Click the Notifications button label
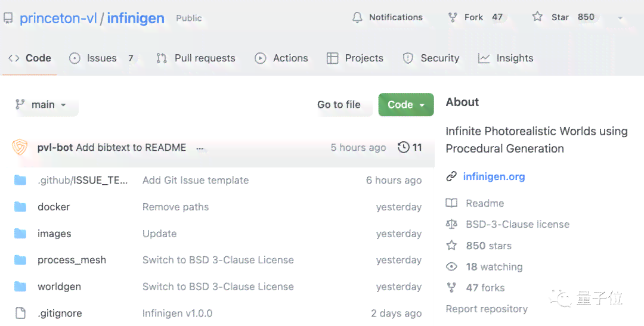This screenshot has width=644, height=326. click(395, 17)
